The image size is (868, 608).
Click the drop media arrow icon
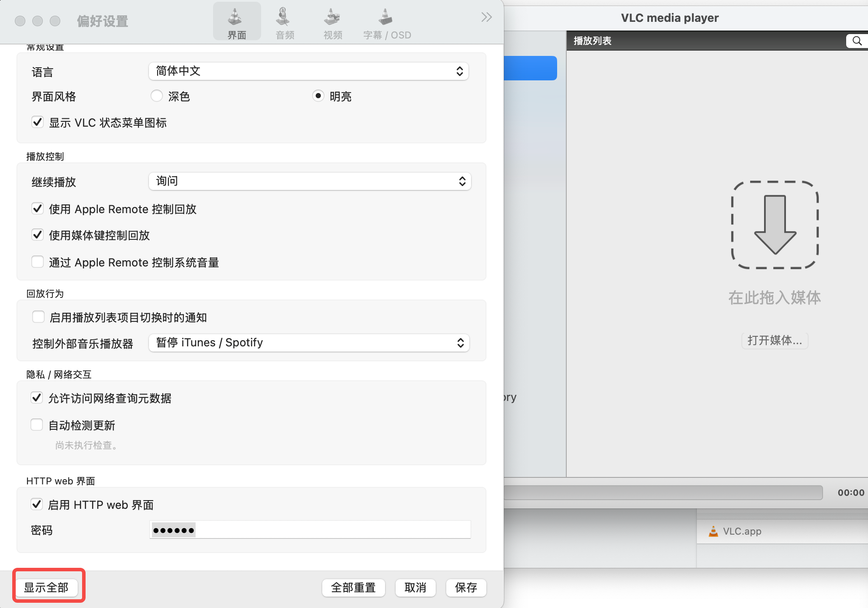click(x=775, y=225)
